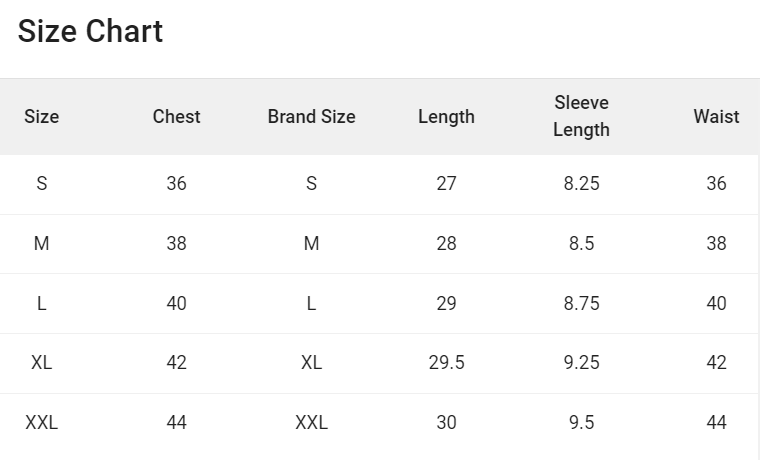Image resolution: width=760 pixels, height=460 pixels.
Task: Click the Size column header
Action: 41,117
